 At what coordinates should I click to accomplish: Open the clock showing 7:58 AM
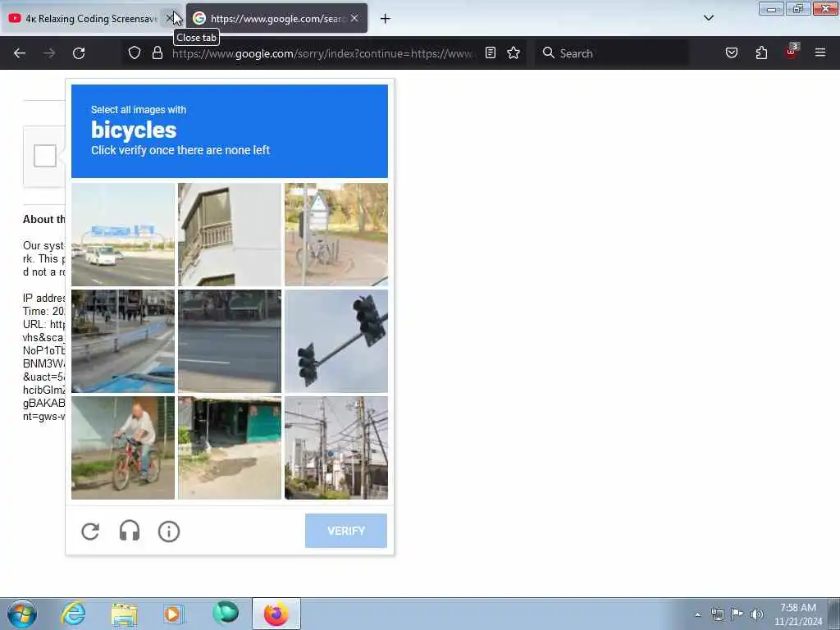[798, 614]
